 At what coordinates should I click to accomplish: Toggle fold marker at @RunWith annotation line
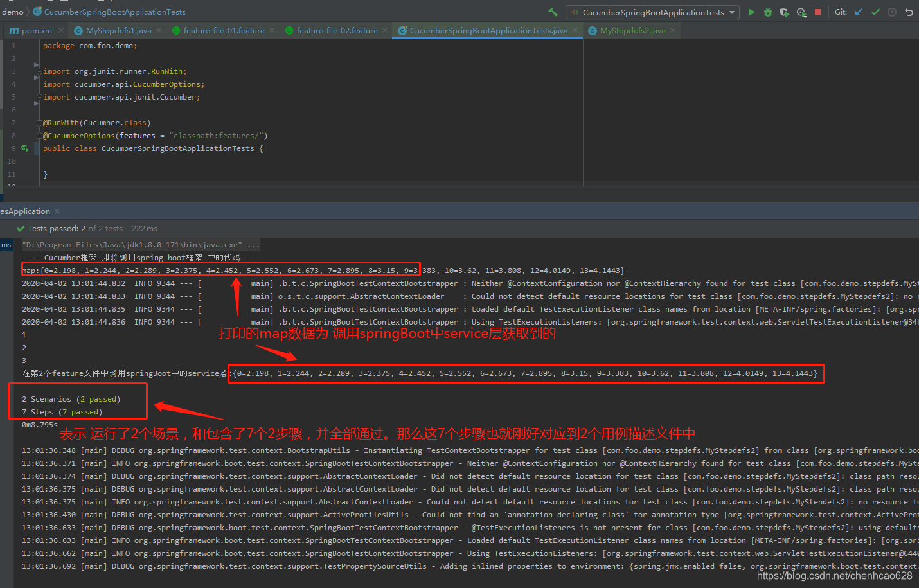click(39, 123)
